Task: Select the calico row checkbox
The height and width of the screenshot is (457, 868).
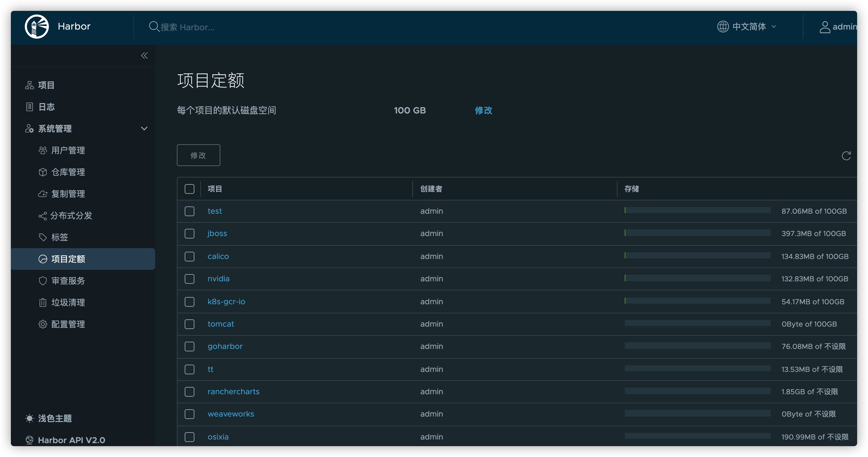Action: coord(189,257)
